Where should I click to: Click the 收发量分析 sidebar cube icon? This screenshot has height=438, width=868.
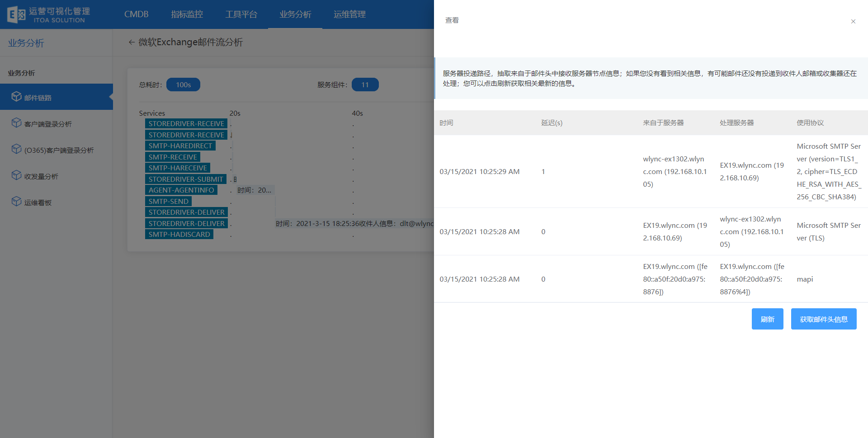click(16, 175)
